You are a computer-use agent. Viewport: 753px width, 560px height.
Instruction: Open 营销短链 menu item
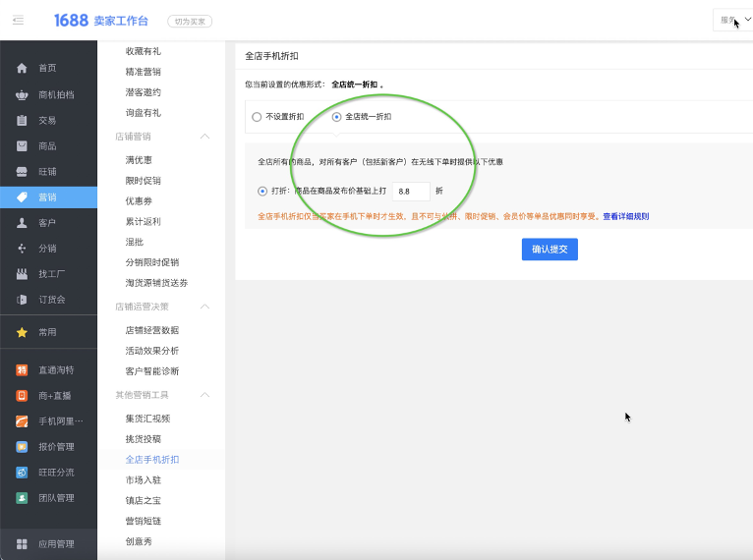pos(144,521)
